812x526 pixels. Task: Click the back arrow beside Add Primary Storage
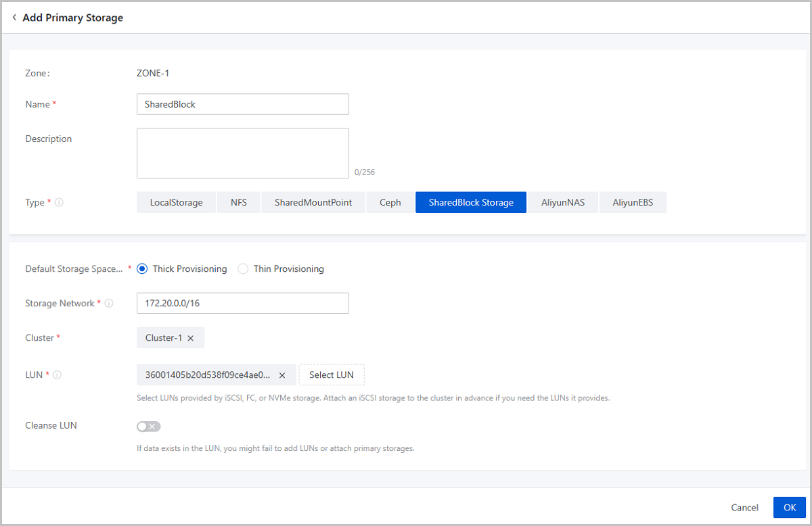[x=14, y=18]
